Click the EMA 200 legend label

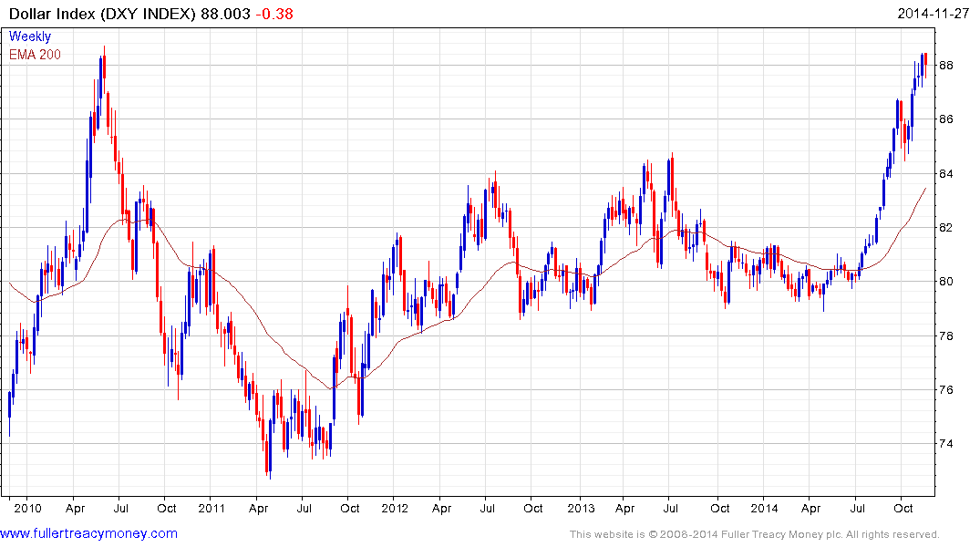pos(35,55)
